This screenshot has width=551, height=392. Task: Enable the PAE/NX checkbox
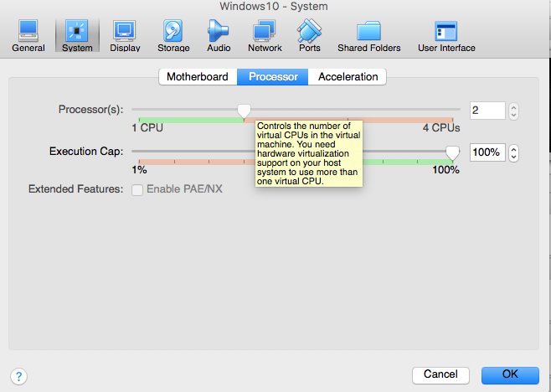(x=137, y=189)
